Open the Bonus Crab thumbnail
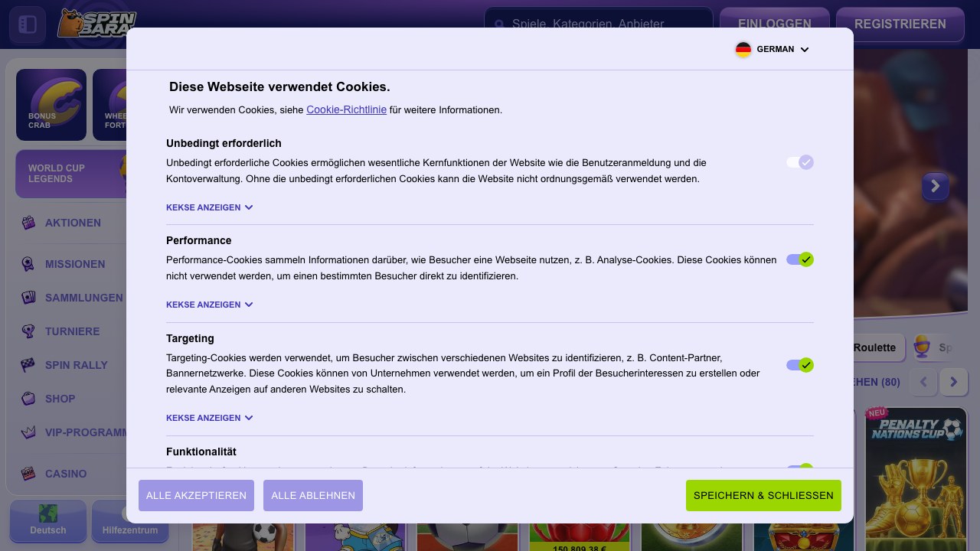The height and width of the screenshot is (551, 980). (51, 105)
